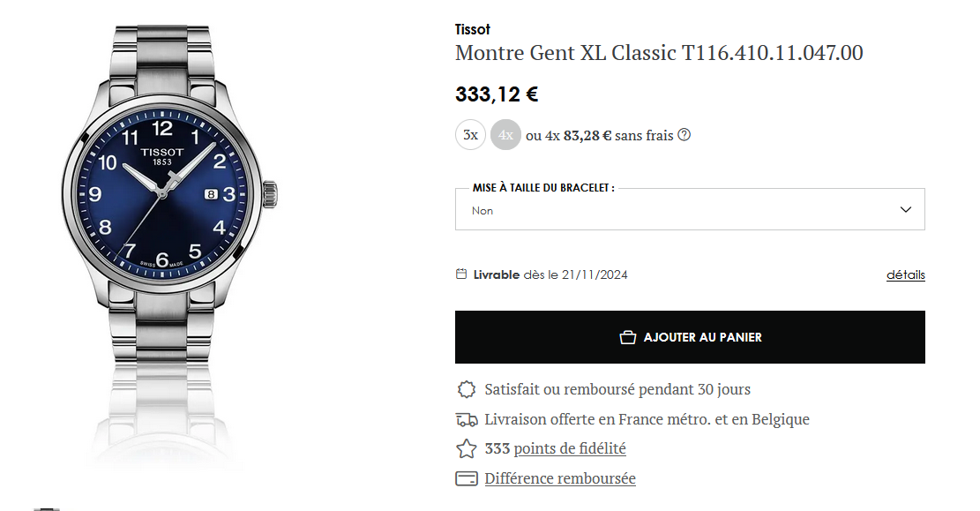The width and height of the screenshot is (980, 511).
Task: Select the 3x installment payment option
Action: pos(471,134)
